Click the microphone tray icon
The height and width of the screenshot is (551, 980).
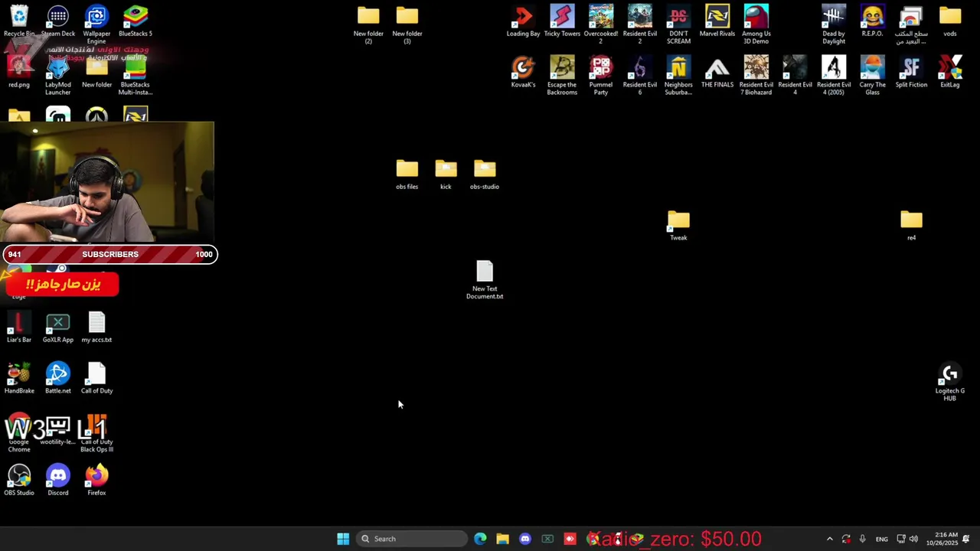tap(863, 539)
